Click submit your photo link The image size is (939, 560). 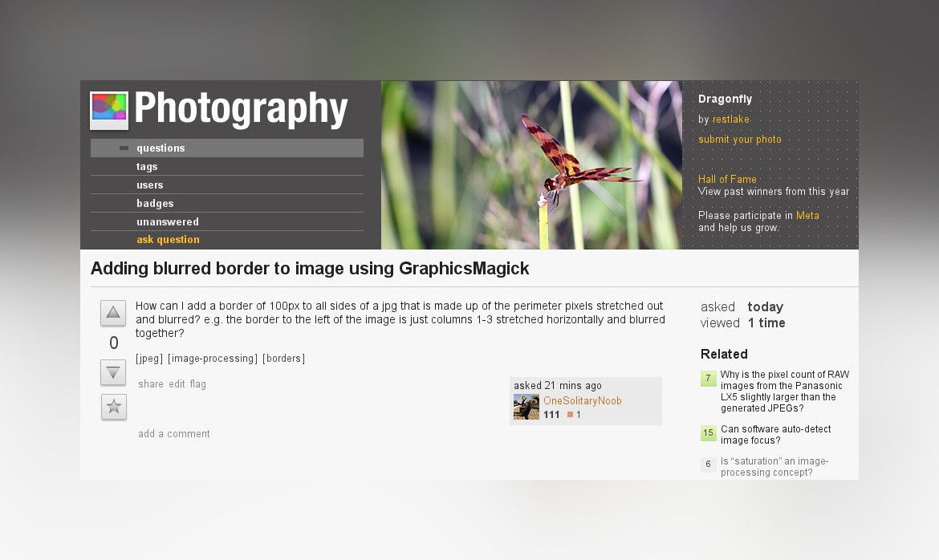(740, 140)
